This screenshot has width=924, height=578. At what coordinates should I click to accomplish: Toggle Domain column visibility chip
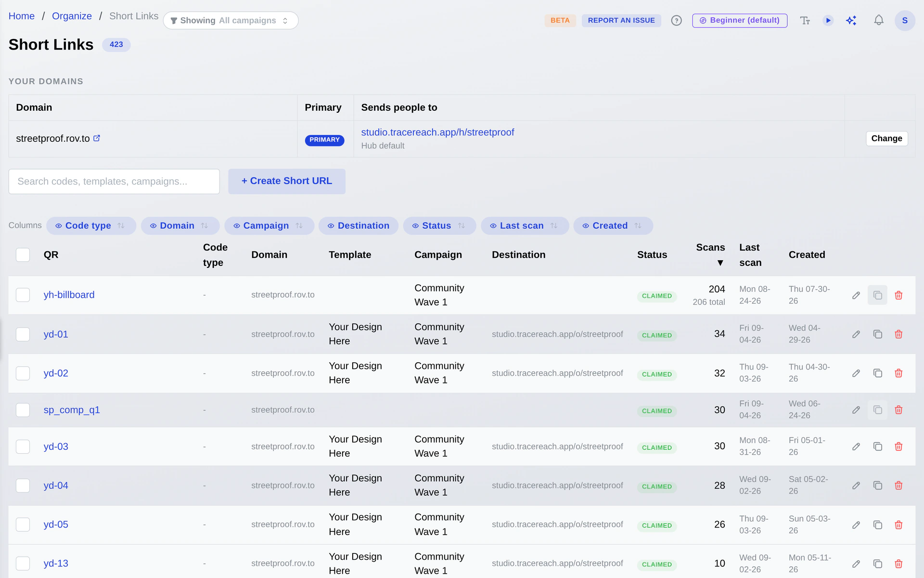point(180,226)
